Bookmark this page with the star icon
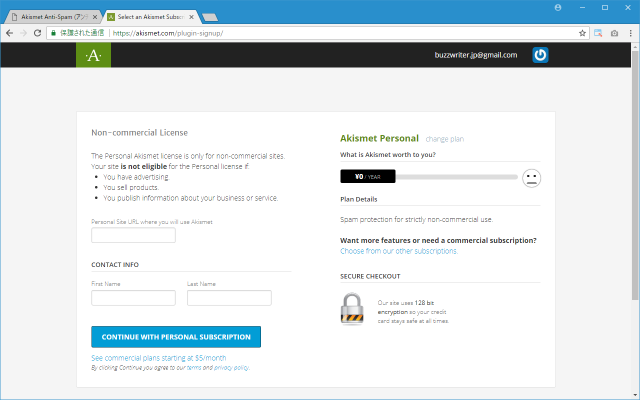This screenshot has width=640, height=400. (582, 33)
